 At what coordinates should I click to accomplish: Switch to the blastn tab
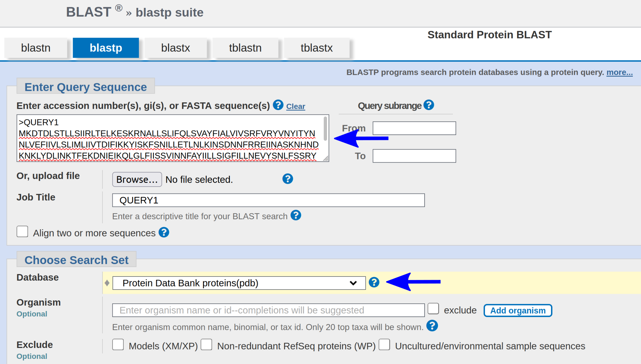coord(36,48)
